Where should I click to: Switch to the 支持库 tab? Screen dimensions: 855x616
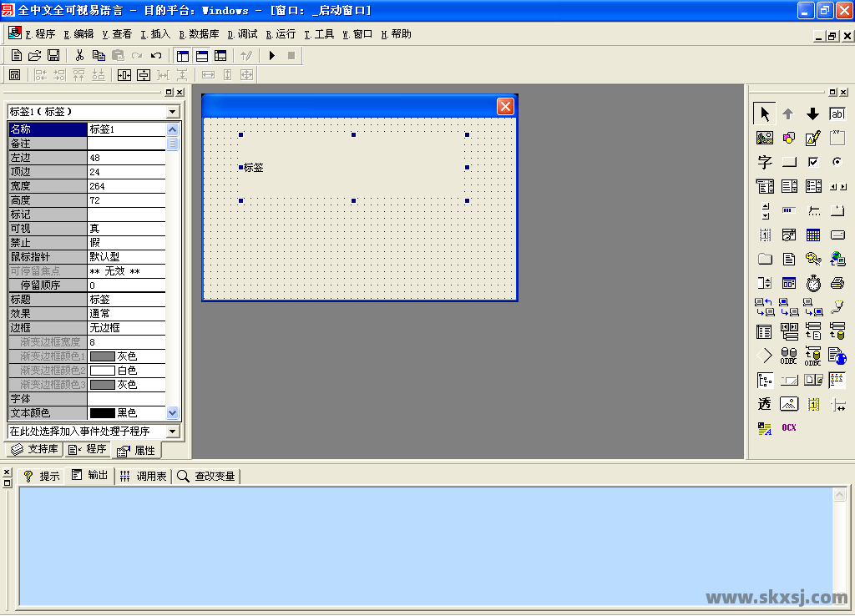35,450
